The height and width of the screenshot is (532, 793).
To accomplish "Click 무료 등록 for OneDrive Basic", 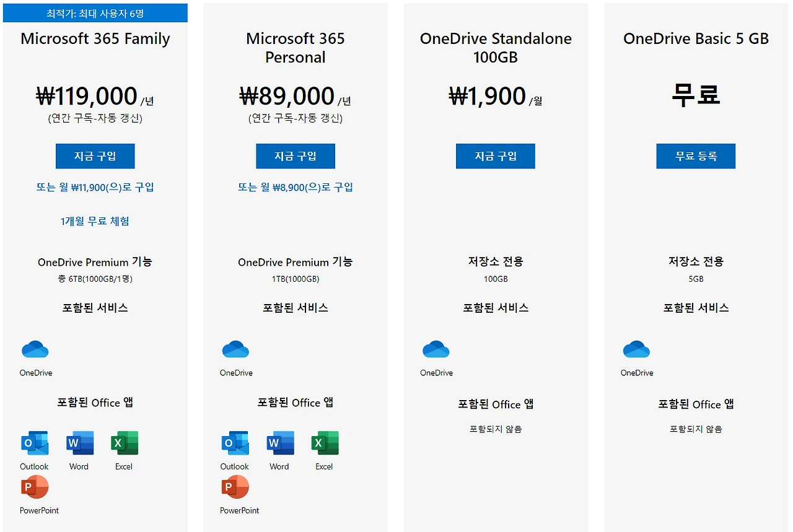I will 696,156.
